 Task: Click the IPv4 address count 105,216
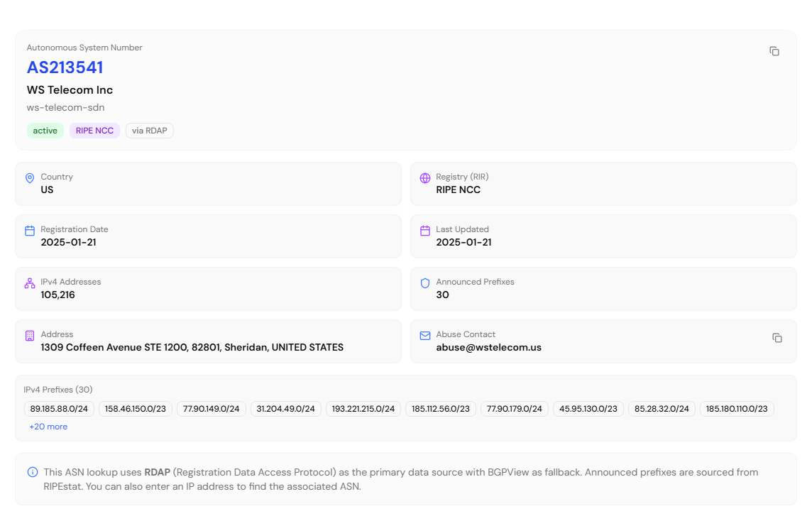coord(58,295)
